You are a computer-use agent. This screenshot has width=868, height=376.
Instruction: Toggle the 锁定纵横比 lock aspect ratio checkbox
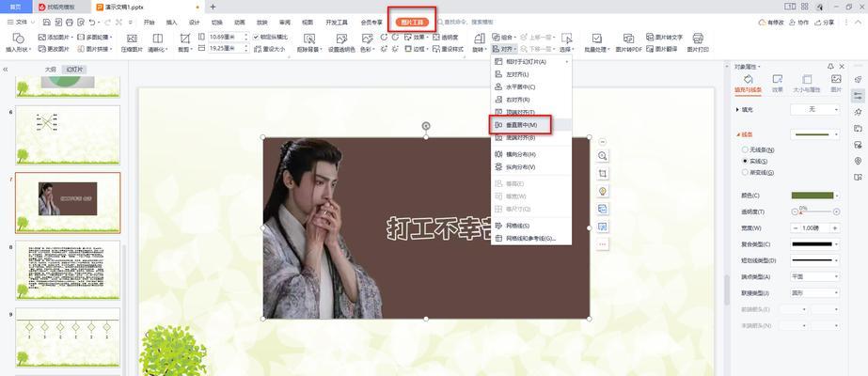(256, 37)
